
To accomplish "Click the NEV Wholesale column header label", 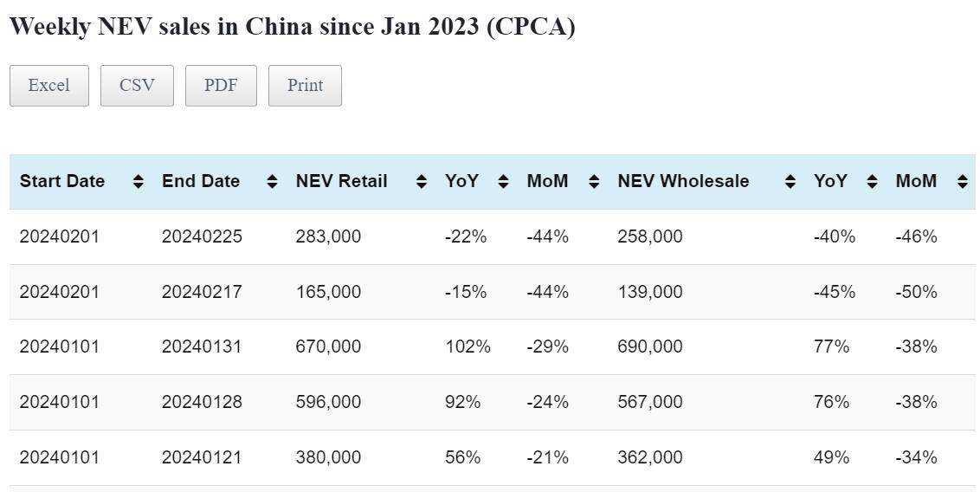I will [x=683, y=182].
